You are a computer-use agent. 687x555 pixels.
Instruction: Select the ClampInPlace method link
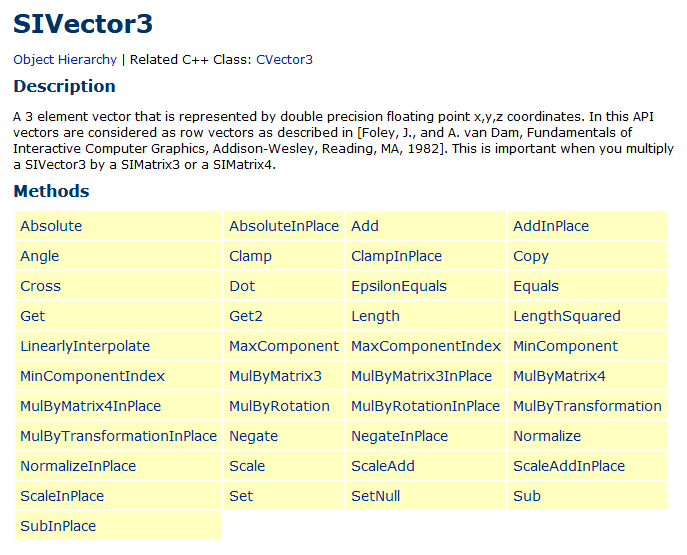(x=397, y=256)
